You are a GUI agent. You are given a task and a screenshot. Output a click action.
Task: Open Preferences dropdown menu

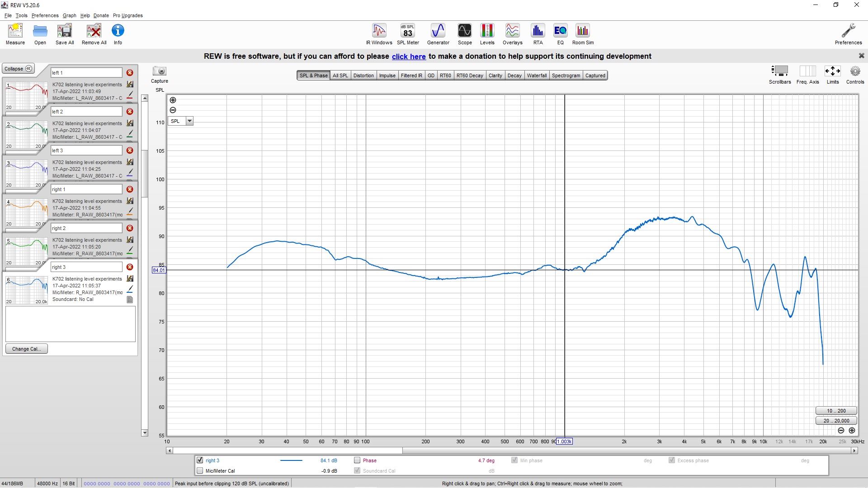point(45,15)
